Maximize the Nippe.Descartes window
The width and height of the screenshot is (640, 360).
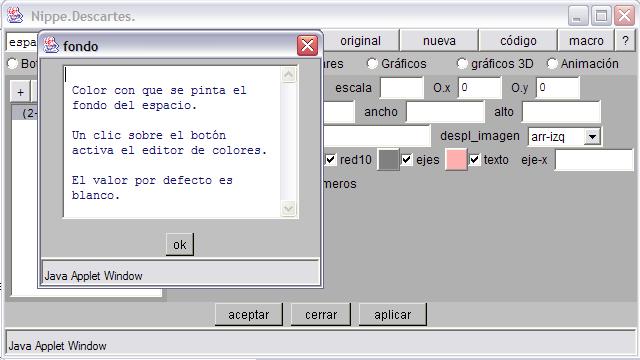tap(601, 16)
